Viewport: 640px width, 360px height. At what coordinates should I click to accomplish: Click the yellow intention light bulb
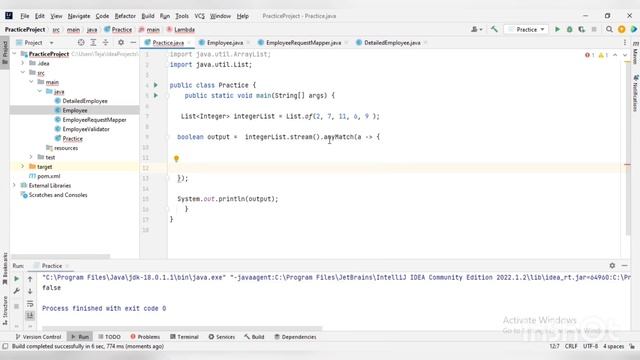[176, 158]
